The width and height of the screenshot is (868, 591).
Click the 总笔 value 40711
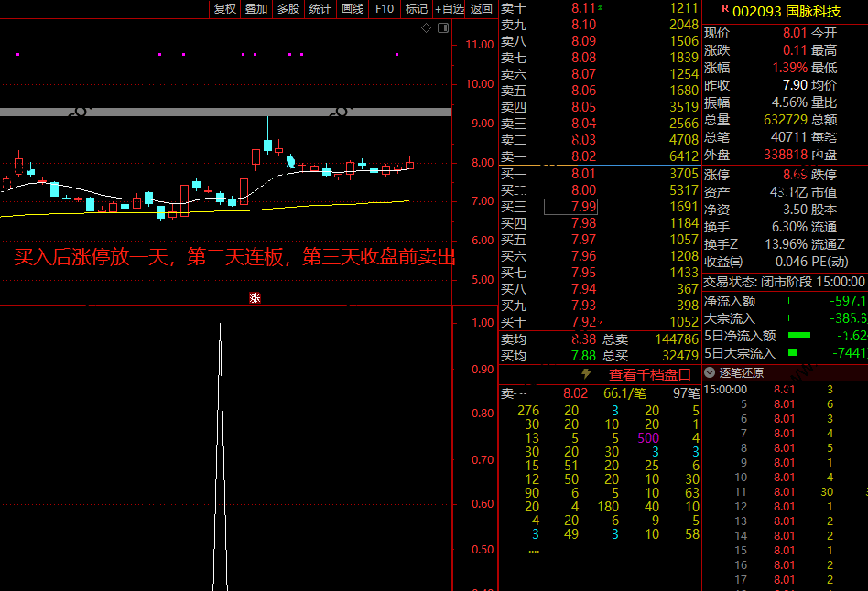click(x=789, y=137)
